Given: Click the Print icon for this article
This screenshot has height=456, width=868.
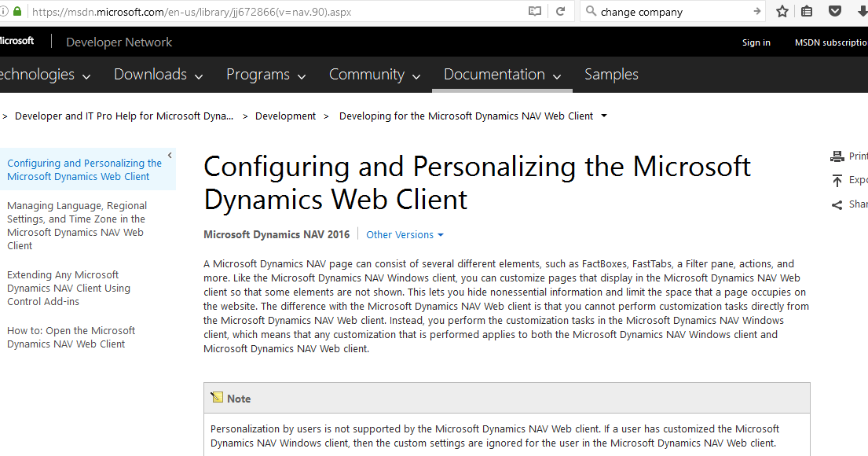Looking at the screenshot, I should 837,156.
